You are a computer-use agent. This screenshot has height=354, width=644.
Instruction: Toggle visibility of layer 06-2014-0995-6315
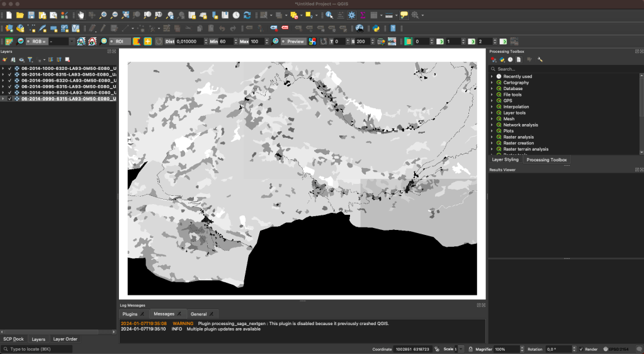(10, 87)
